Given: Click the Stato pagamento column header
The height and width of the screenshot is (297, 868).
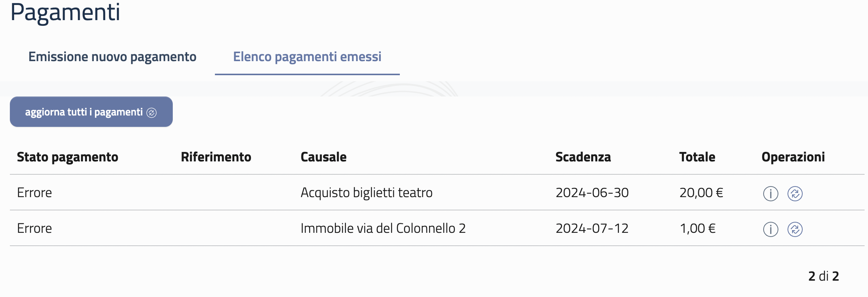Looking at the screenshot, I should [68, 157].
